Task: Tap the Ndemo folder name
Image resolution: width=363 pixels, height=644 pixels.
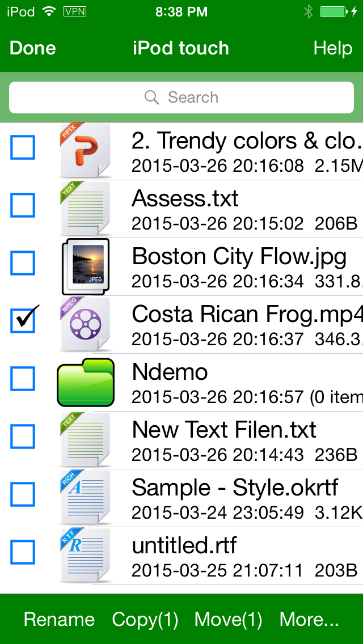Action: point(170,372)
